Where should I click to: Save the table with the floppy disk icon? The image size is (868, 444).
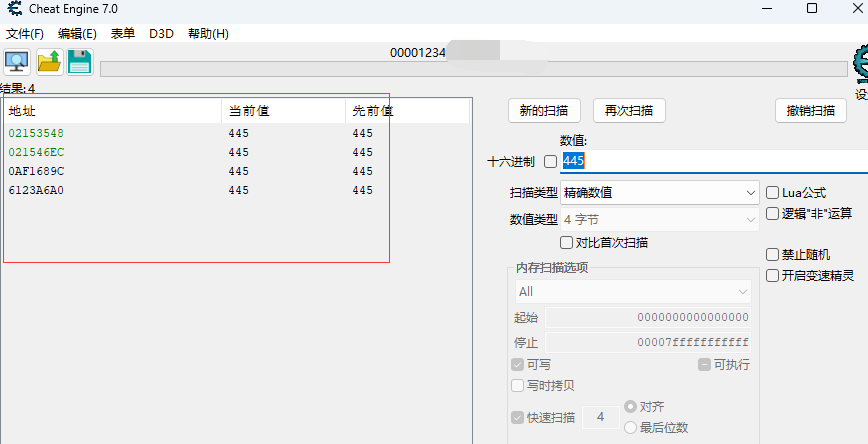click(x=80, y=61)
